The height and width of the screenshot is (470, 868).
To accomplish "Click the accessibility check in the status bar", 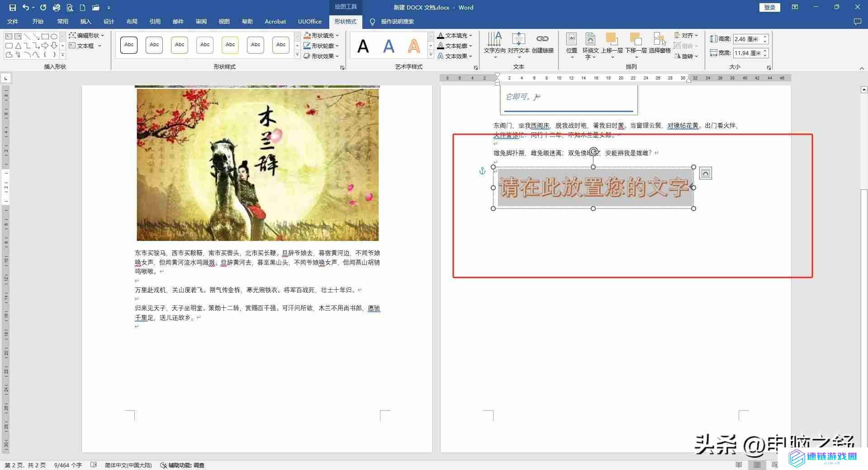I will pyautogui.click(x=182, y=465).
